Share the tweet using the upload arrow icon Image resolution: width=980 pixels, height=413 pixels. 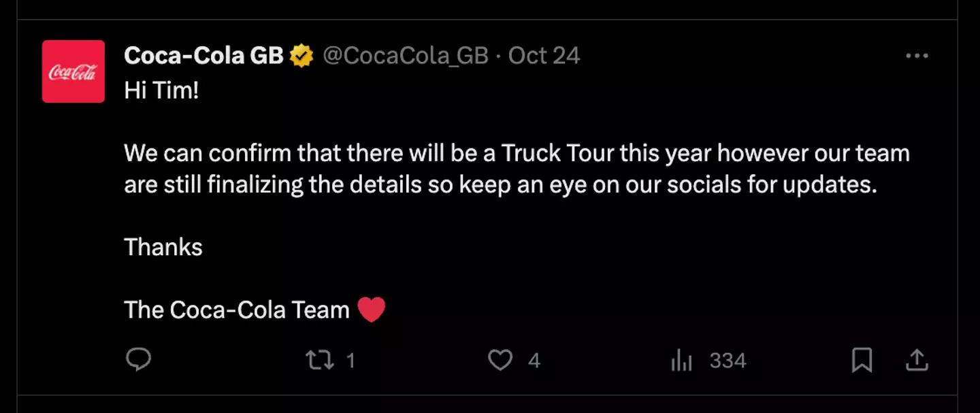coord(917,360)
